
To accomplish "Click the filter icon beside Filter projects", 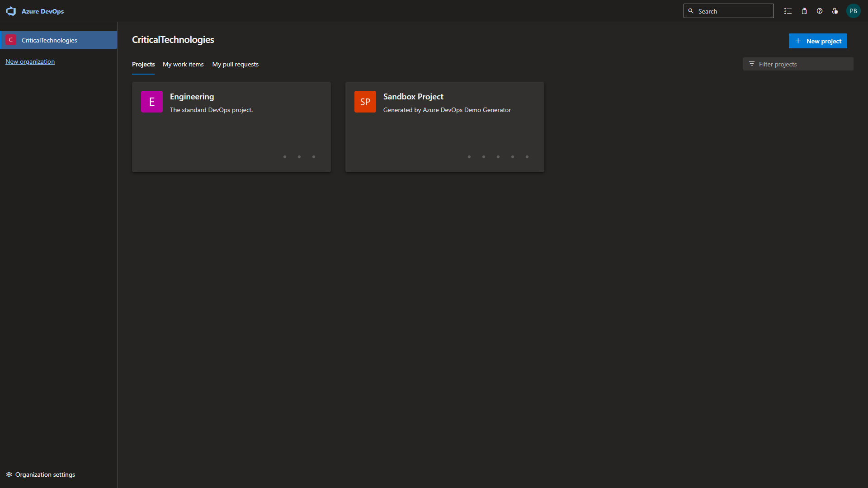I will 752,64.
